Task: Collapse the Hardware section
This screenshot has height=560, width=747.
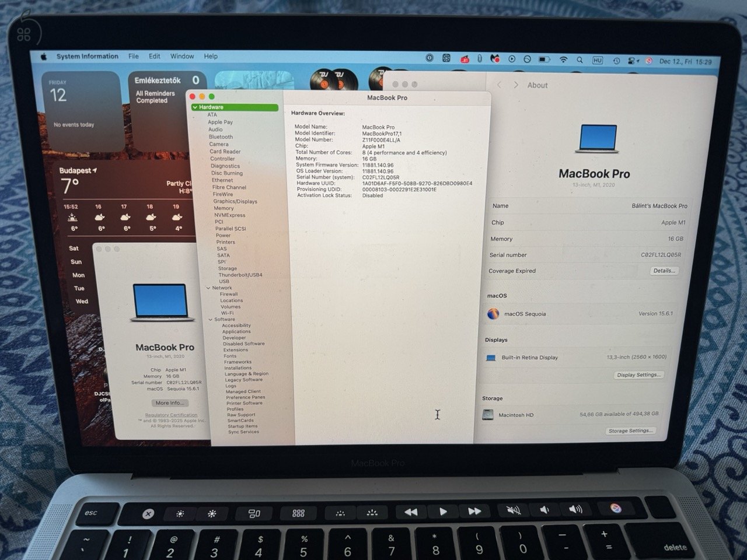Action: coord(195,107)
